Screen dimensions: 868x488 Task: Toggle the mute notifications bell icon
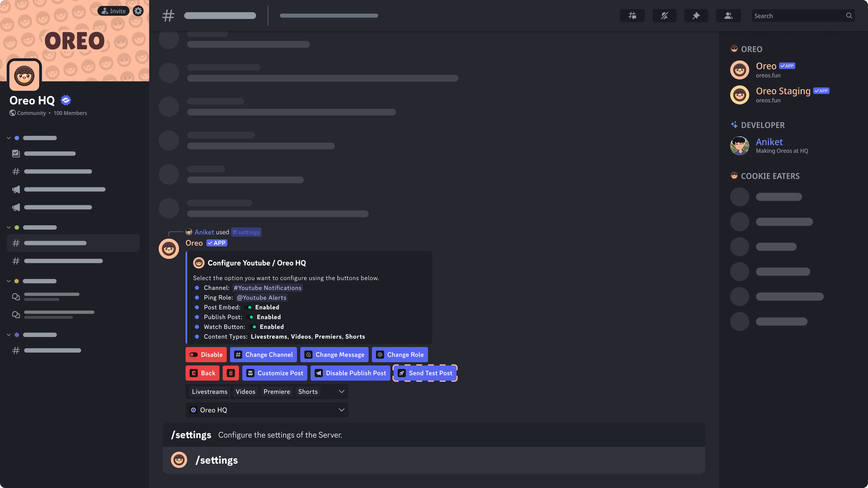click(x=664, y=15)
